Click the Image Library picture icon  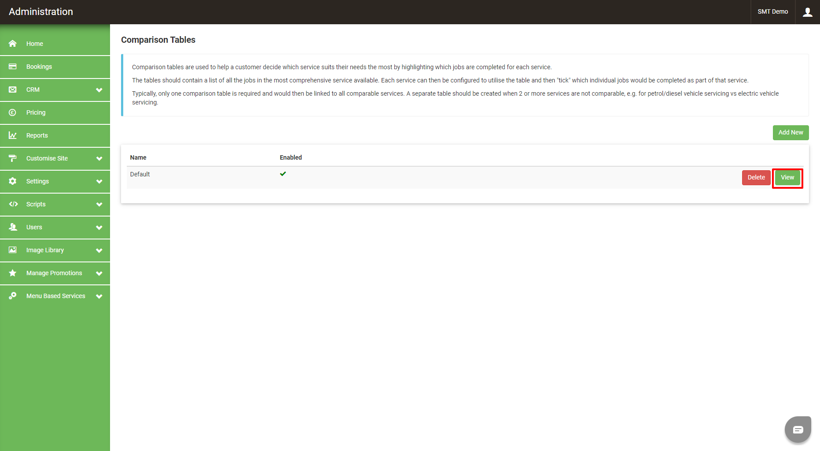(13, 250)
